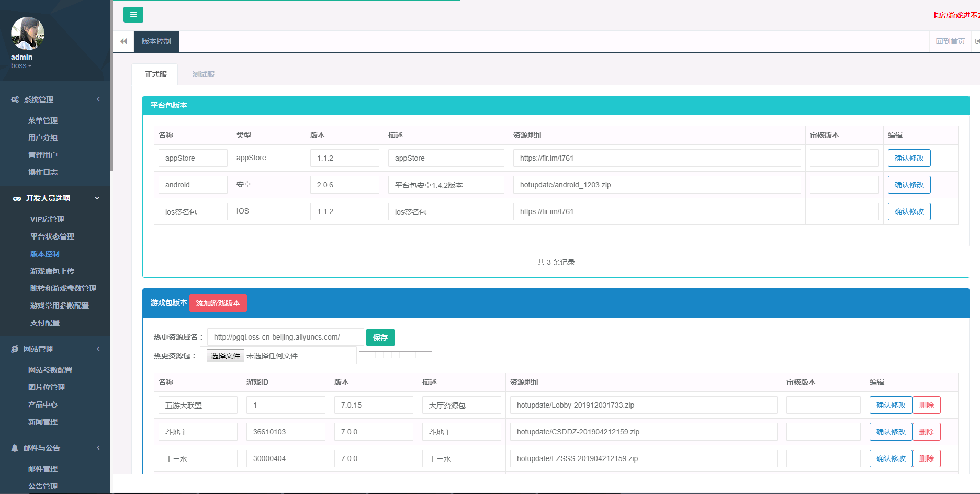Delete the 斗地主 game version row
The image size is (980, 494).
926,432
